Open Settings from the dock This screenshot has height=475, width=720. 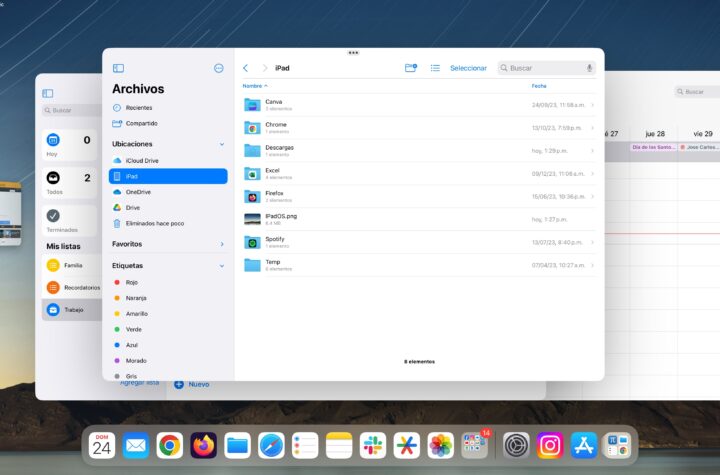tap(516, 445)
